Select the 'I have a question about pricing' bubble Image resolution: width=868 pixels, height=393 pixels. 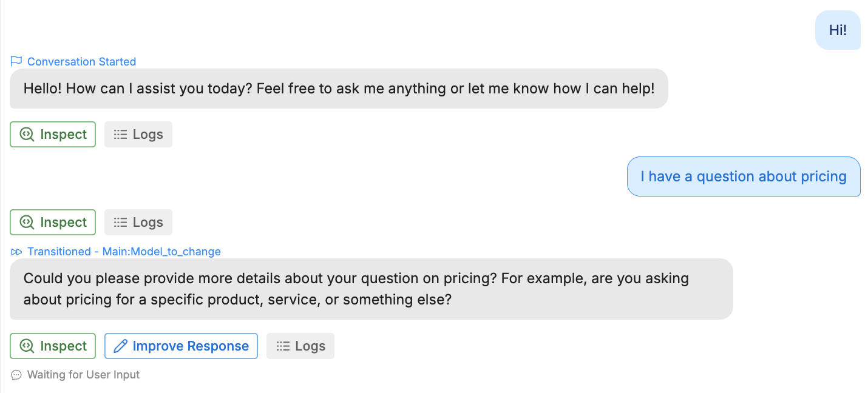pos(744,176)
